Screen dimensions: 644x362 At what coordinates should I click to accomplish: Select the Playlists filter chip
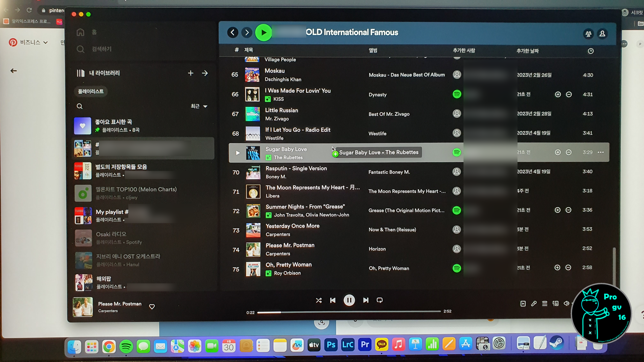[91, 91]
